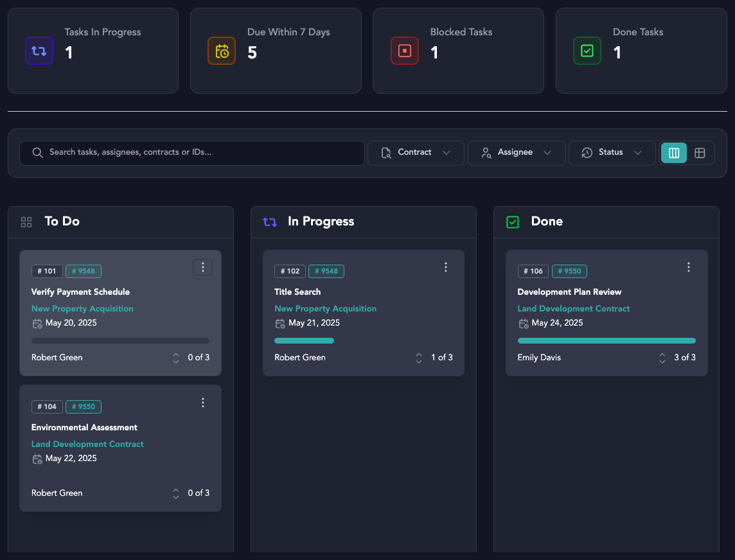Viewport: 735px width, 560px height.
Task: Click the progress bar on Title Search card
Action: 364,340
